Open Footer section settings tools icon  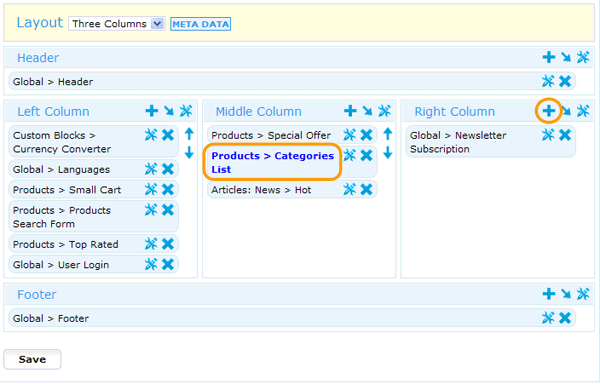click(x=583, y=294)
